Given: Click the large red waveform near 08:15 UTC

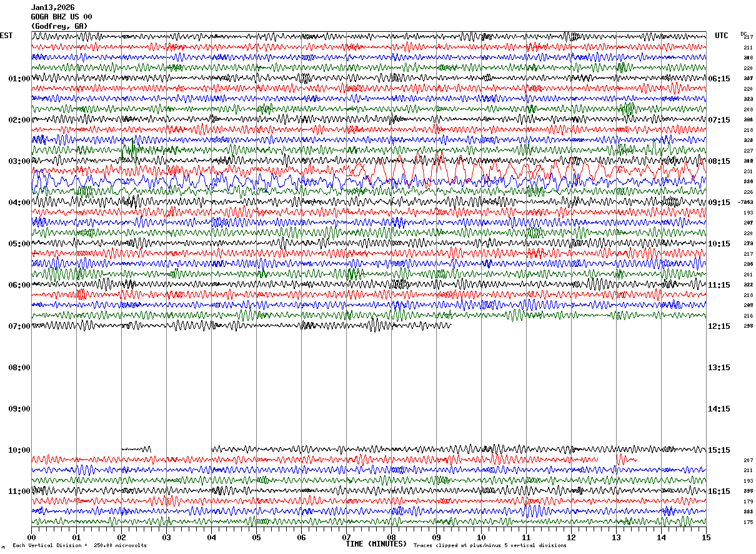Looking at the screenshot, I should [525, 170].
